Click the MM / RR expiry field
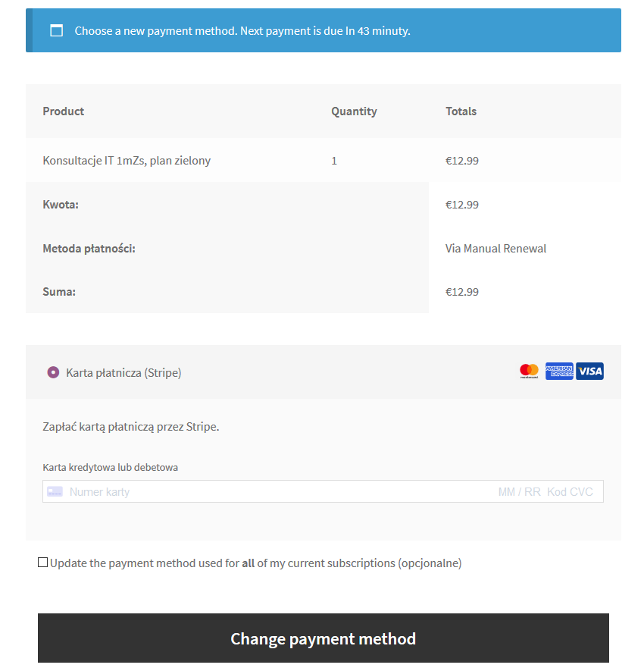This screenshot has width=644, height=671. pos(519,492)
